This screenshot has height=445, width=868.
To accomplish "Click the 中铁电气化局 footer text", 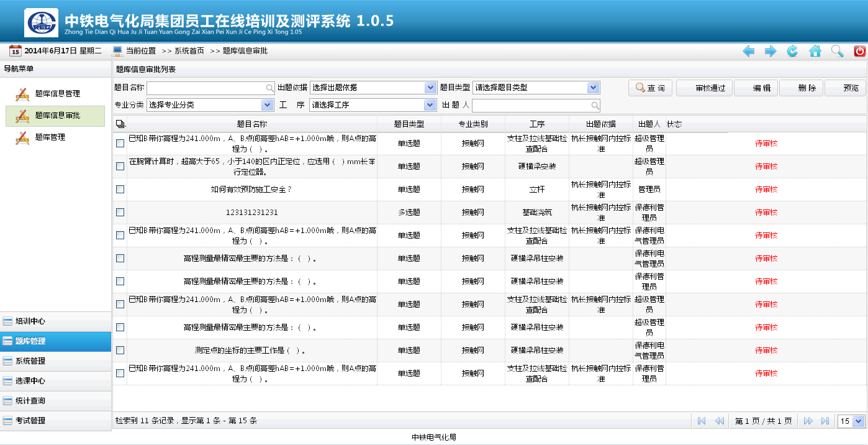I will click(x=434, y=438).
